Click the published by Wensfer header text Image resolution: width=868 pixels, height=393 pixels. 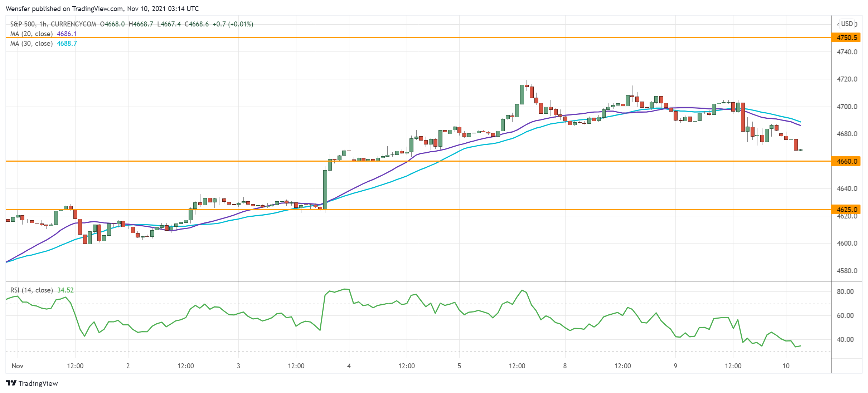102,9
